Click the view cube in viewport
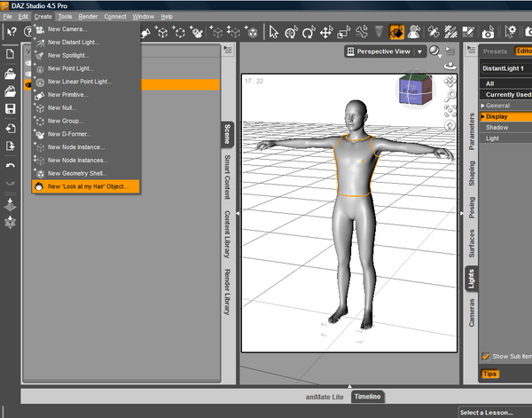The height and width of the screenshot is (418, 532). [415, 90]
